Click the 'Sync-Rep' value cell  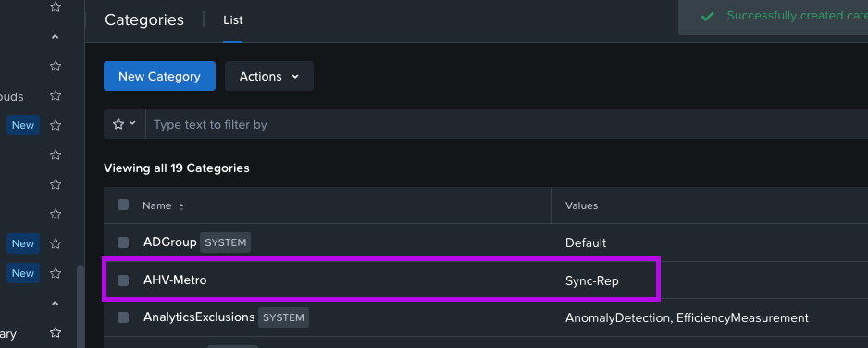click(591, 280)
